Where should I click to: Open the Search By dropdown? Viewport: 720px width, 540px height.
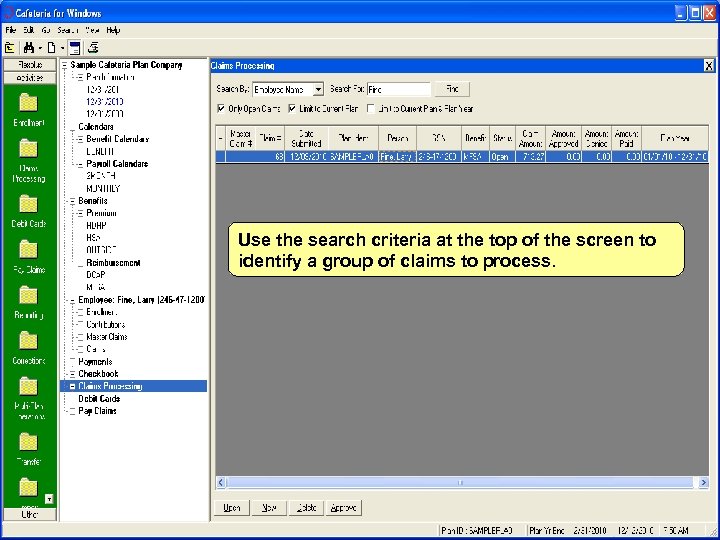(x=318, y=90)
